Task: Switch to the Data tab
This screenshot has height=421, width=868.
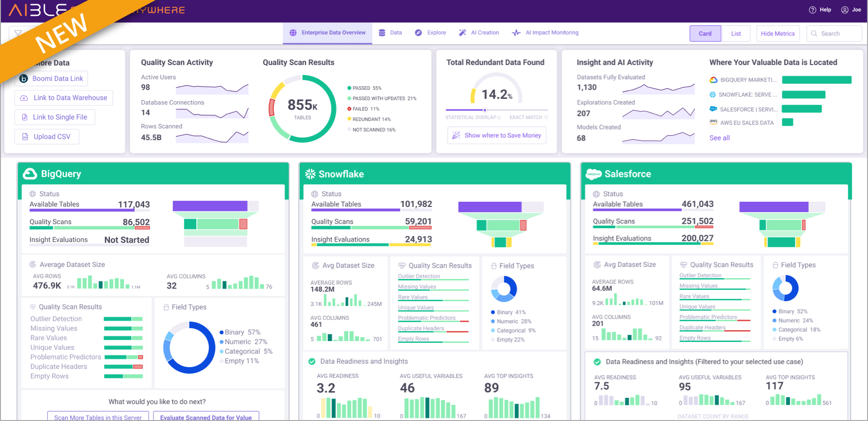Action: 390,33
